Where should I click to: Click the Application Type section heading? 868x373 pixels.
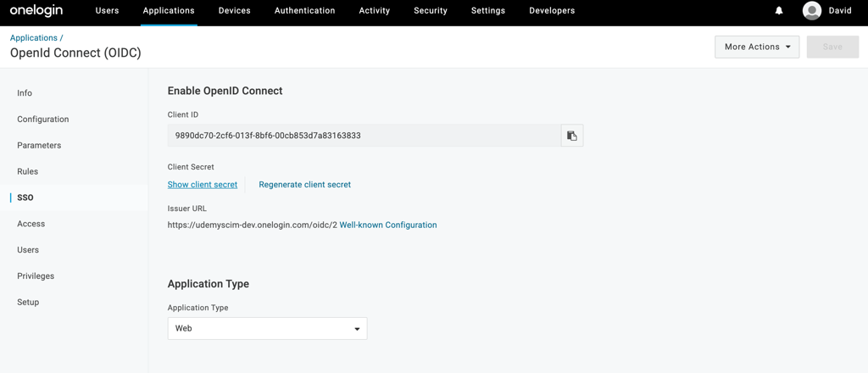[x=209, y=284]
